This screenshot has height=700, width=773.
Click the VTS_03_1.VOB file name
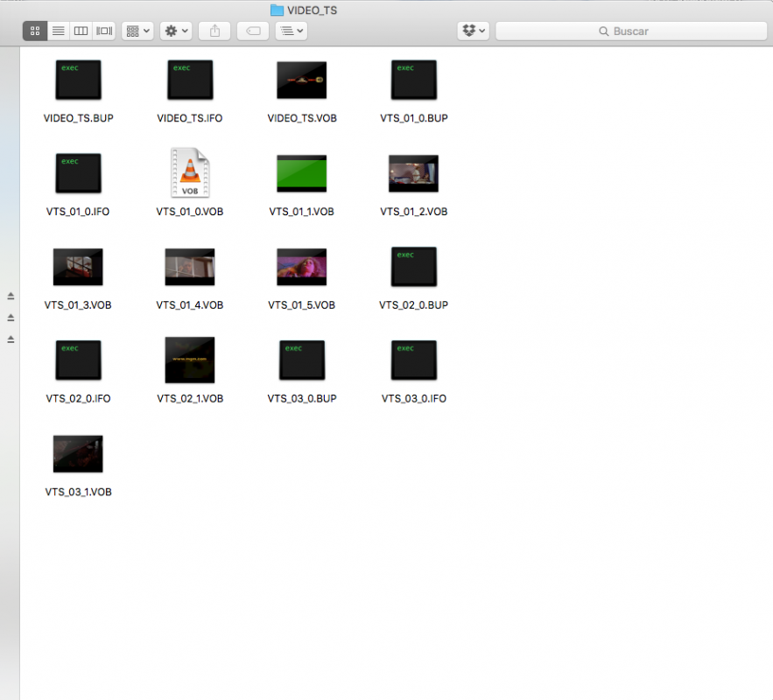click(79, 492)
